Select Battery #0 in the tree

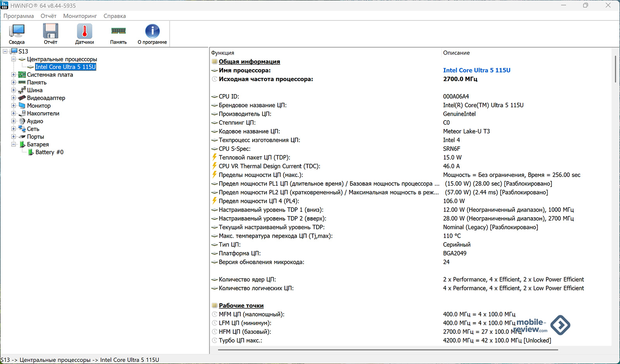pos(49,152)
